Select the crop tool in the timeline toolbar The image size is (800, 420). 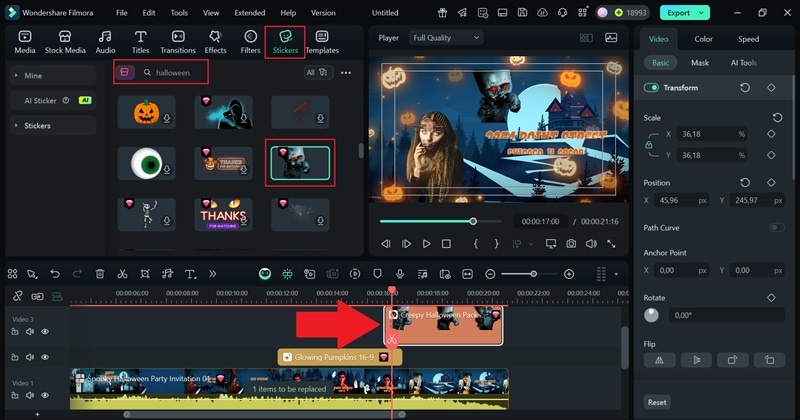click(145, 274)
